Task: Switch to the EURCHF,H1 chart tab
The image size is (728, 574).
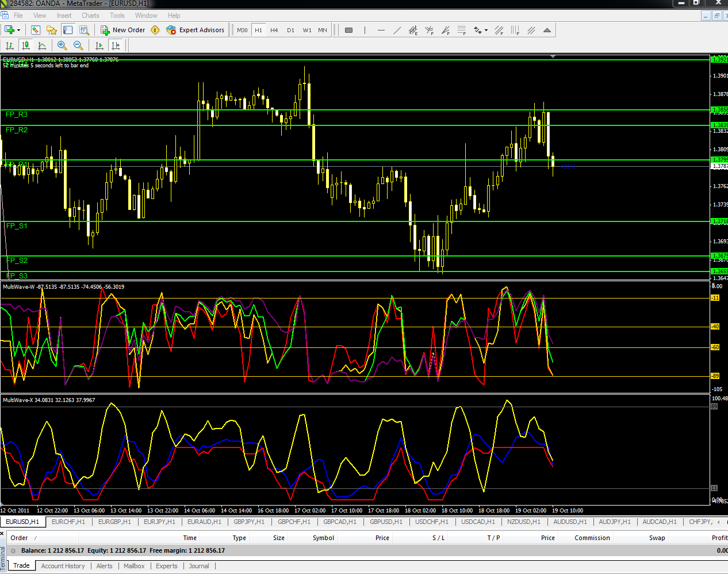Action: tap(68, 522)
